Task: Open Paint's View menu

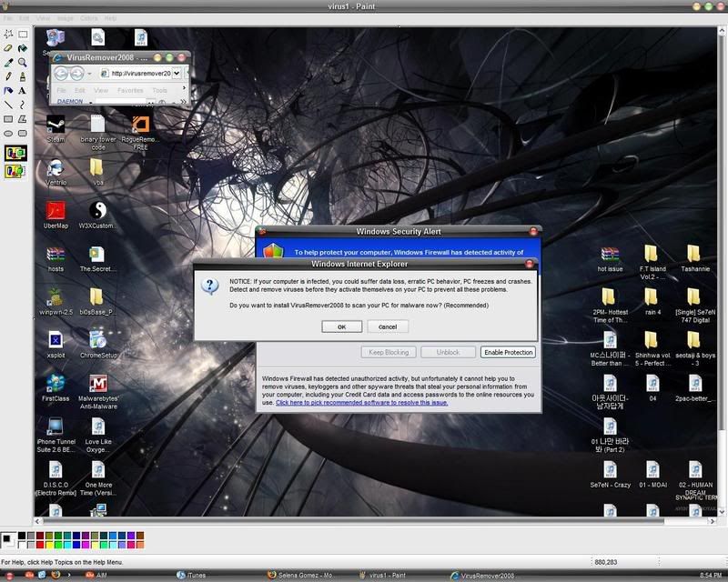Action: click(x=43, y=18)
